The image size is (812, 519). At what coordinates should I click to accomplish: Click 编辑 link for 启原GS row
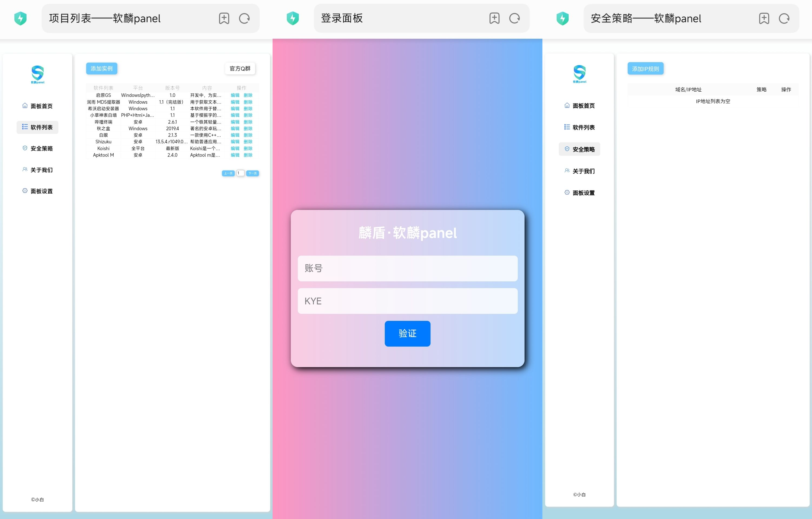click(x=235, y=95)
